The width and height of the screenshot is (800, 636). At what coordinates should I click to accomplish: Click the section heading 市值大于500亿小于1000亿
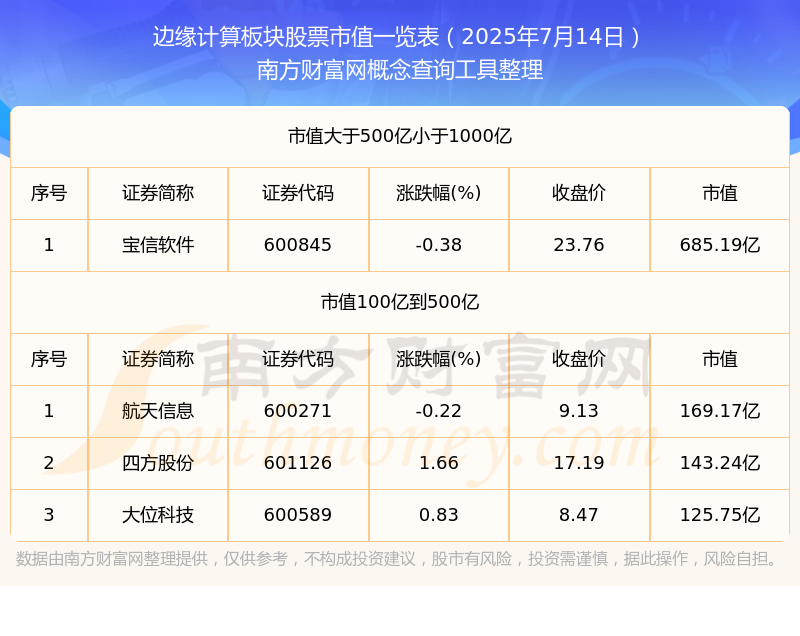(x=400, y=136)
